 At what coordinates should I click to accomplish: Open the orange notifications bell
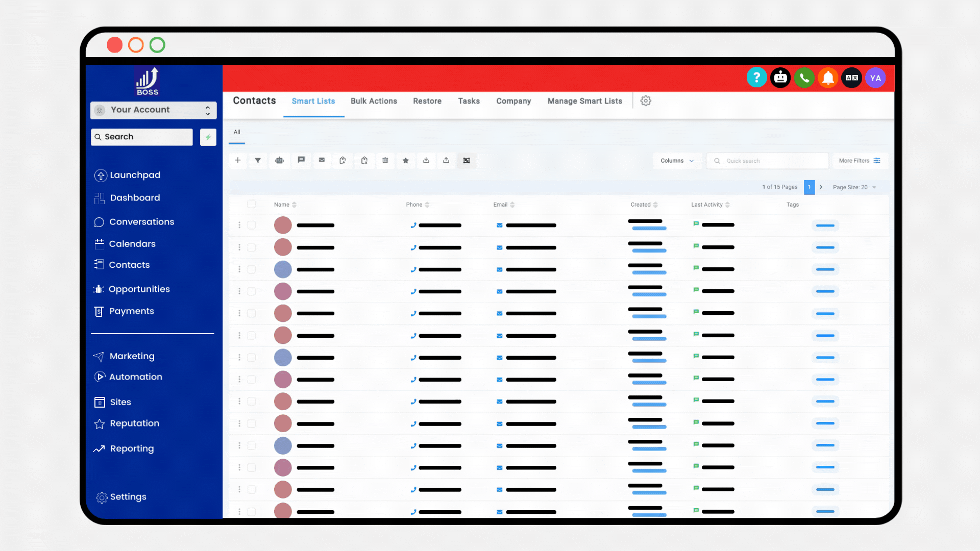pyautogui.click(x=828, y=78)
